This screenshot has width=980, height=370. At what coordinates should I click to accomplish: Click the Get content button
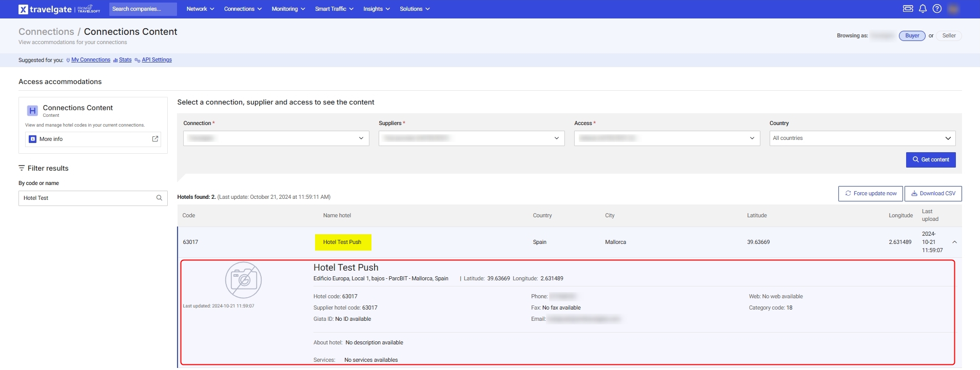tap(931, 160)
